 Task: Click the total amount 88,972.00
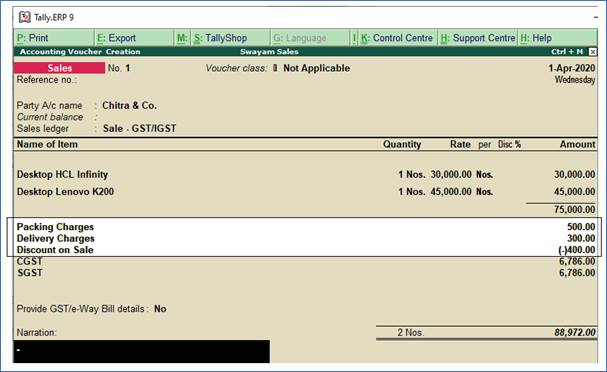(x=575, y=333)
